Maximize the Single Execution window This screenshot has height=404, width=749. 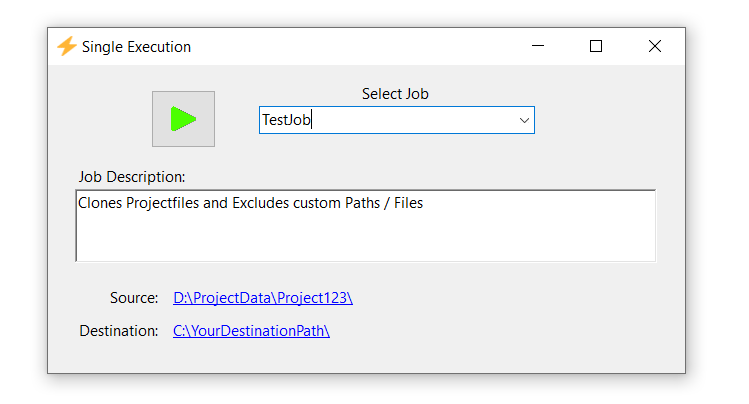pyautogui.click(x=596, y=46)
